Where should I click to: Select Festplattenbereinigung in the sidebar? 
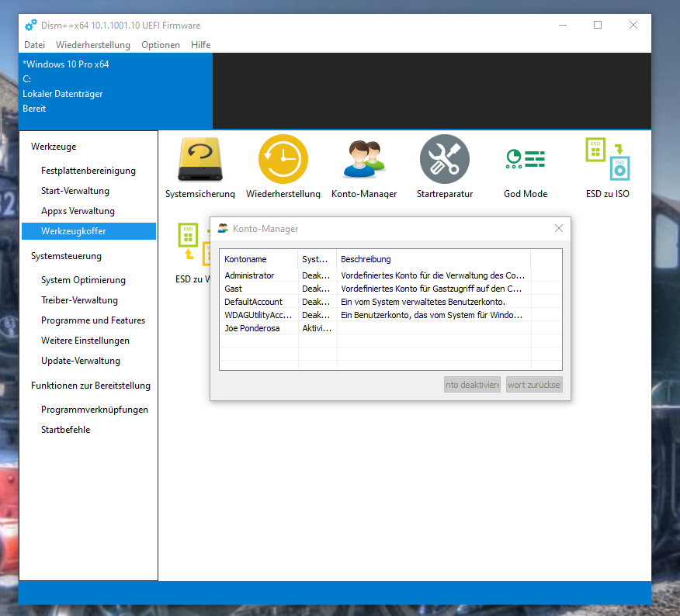pos(88,171)
